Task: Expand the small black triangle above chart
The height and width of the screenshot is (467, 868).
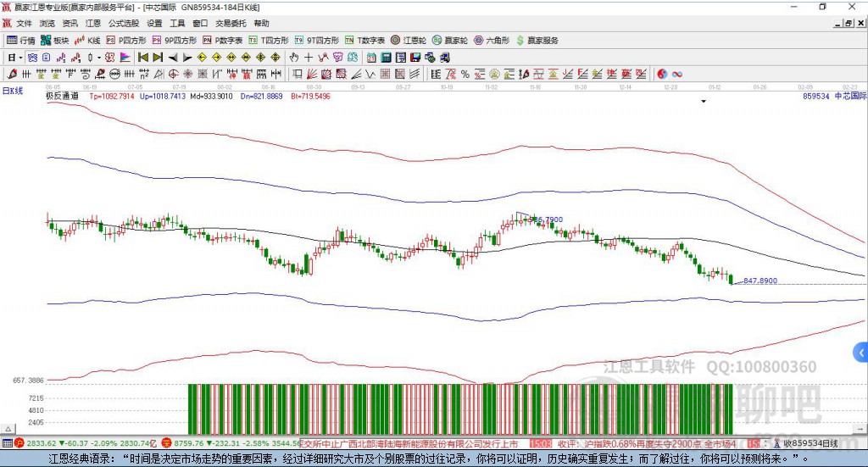Action: [704, 102]
